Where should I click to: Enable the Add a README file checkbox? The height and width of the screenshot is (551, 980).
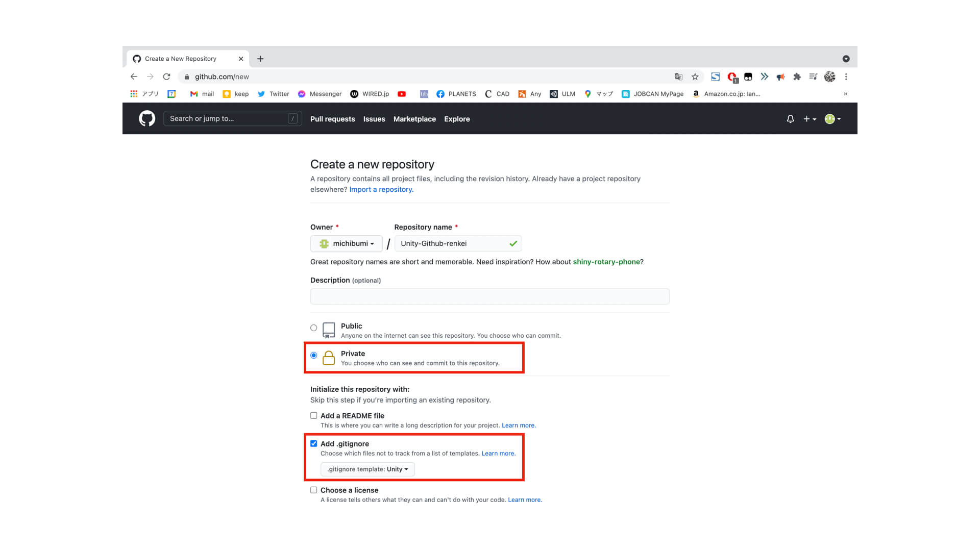pyautogui.click(x=313, y=415)
